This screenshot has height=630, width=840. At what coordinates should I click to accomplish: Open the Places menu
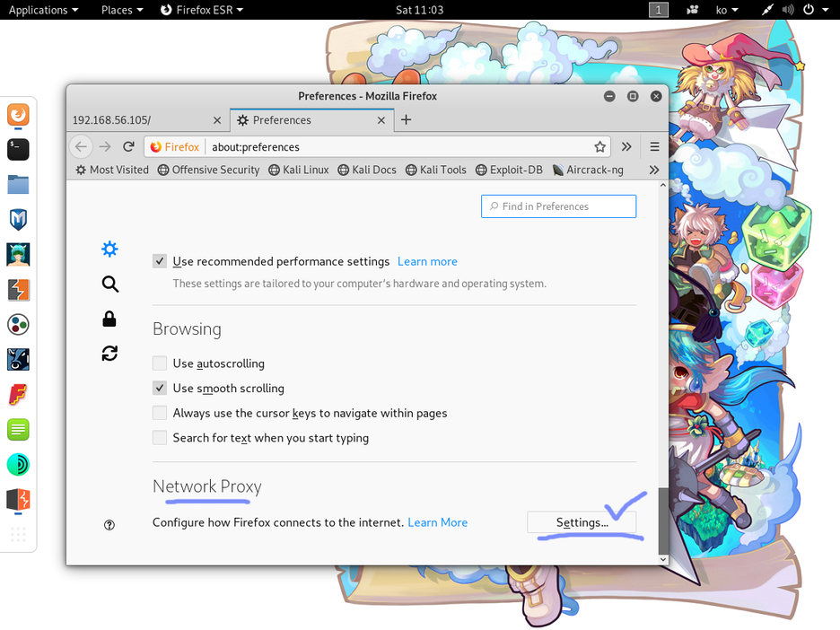tap(122, 10)
